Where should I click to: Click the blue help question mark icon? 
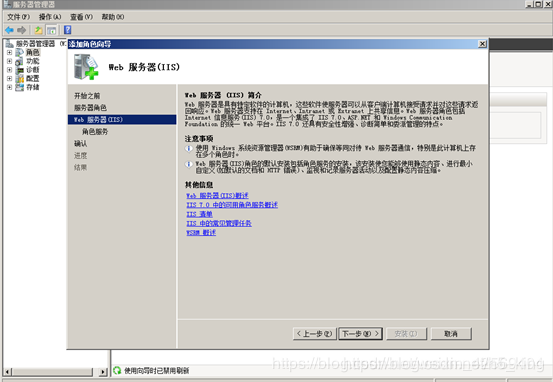67,30
